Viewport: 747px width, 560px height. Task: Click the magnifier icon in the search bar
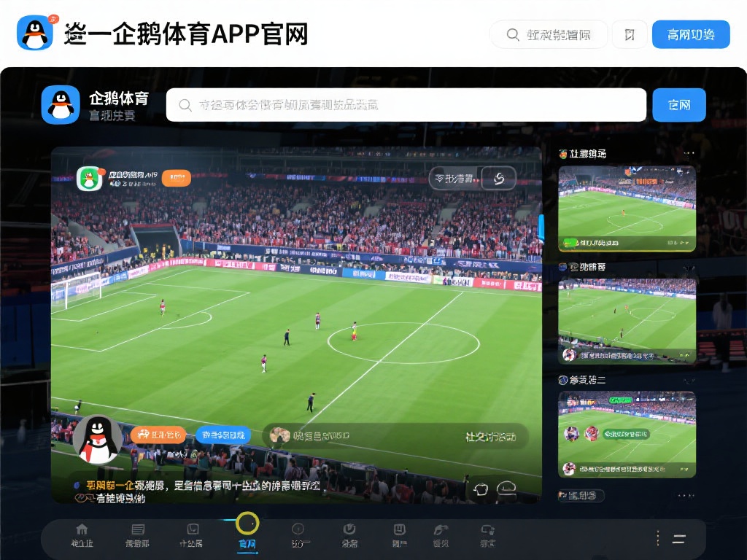[x=185, y=105]
